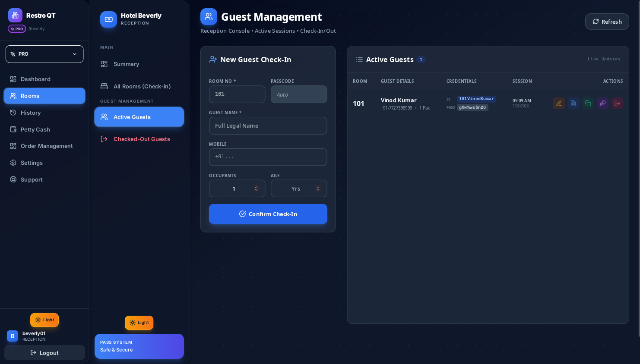This screenshot has width=640, height=364.
Task: Click the gXw%ws$n20 password credential
Action: click(x=472, y=107)
